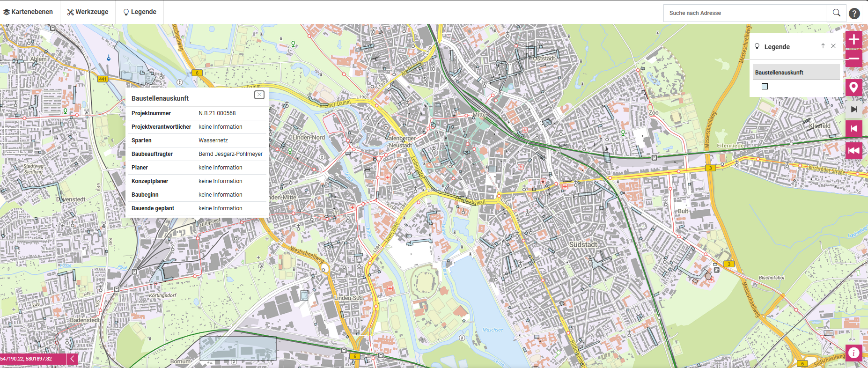868x368 pixels.
Task: Reset to initial map extent
Action: tap(853, 150)
